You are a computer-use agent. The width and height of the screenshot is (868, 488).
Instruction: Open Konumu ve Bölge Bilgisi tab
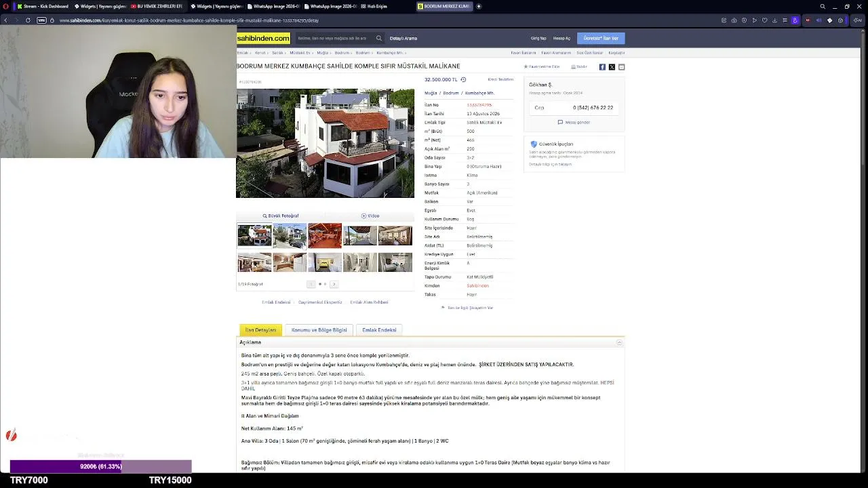point(319,330)
